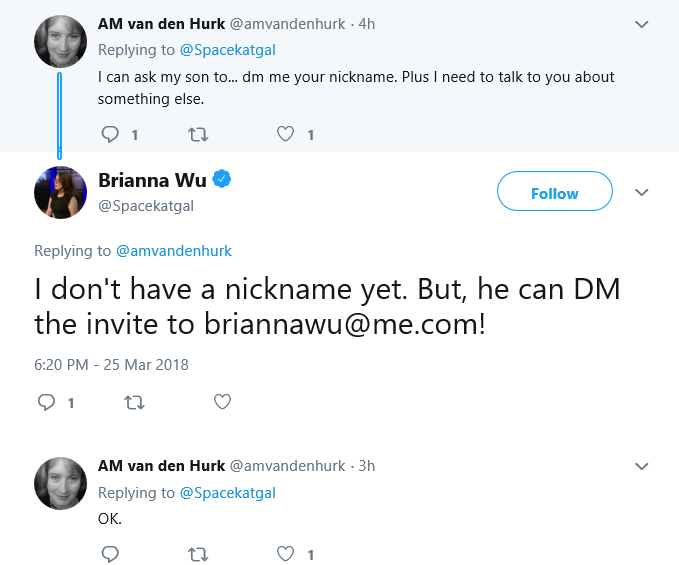
Task: Open AM van den Hurk's top avatar
Action: coord(60,42)
